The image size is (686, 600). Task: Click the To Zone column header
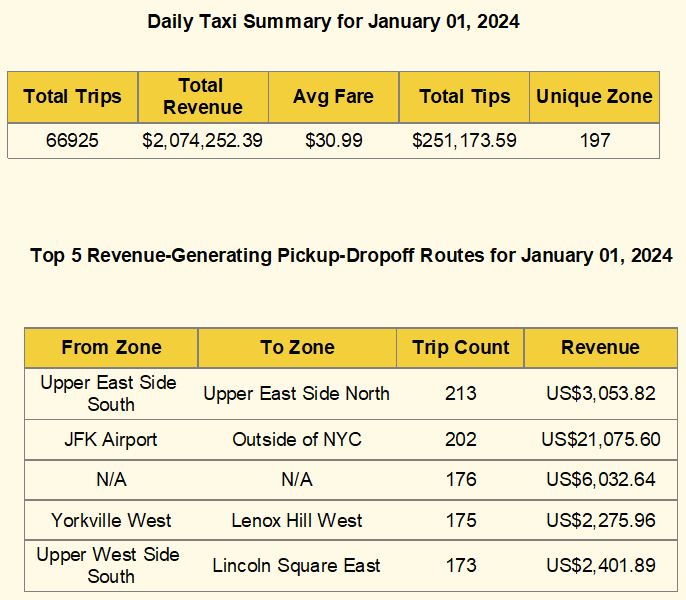[297, 348]
